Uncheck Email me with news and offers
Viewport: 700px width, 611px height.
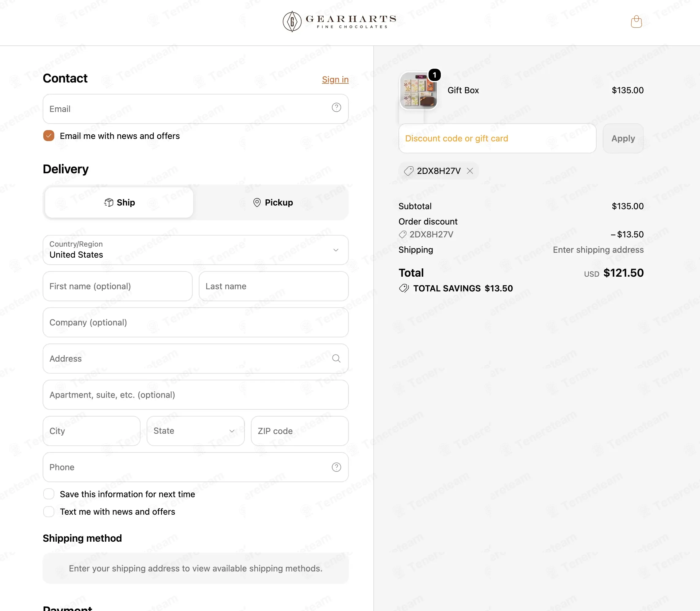(49, 136)
